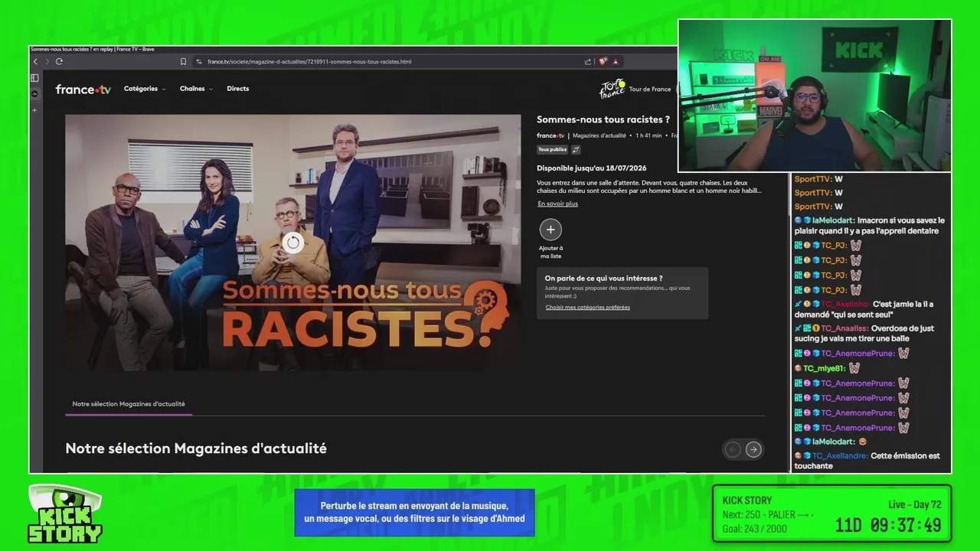The width and height of the screenshot is (980, 551).
Task: Click the loading spinner on the video
Action: (292, 243)
